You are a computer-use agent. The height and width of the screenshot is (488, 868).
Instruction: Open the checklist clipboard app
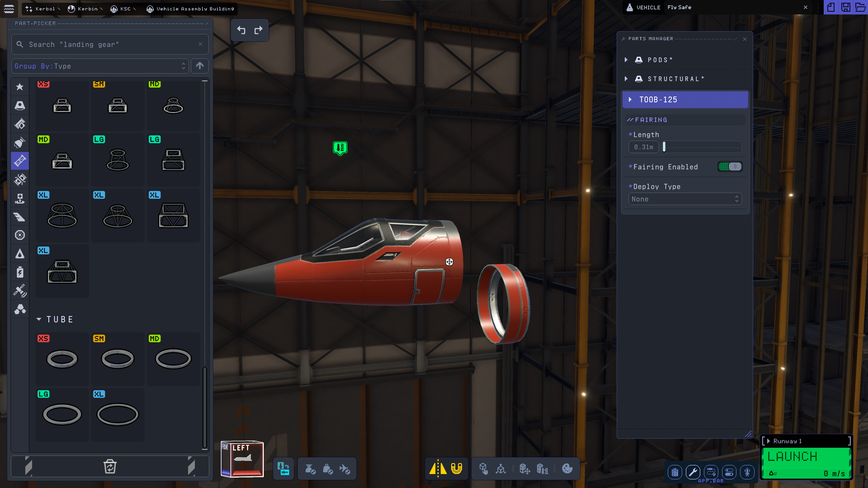675,472
